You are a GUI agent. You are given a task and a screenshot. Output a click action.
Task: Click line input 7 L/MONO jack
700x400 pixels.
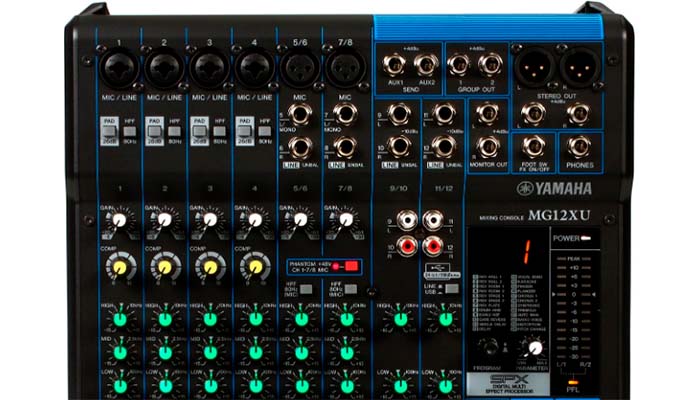(x=345, y=114)
